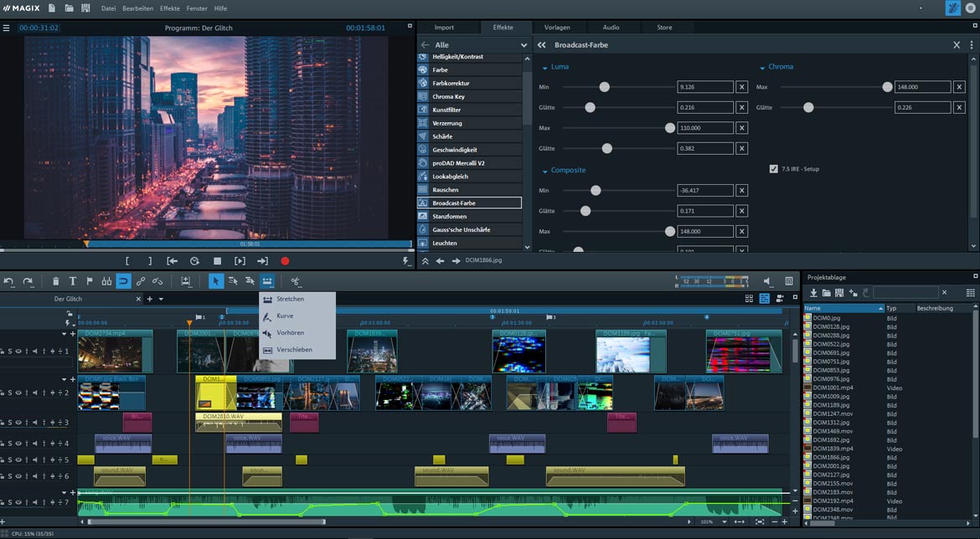Select the proDAD Mercalli V2 effect
Image resolution: width=980 pixels, height=539 pixels.
(x=469, y=163)
